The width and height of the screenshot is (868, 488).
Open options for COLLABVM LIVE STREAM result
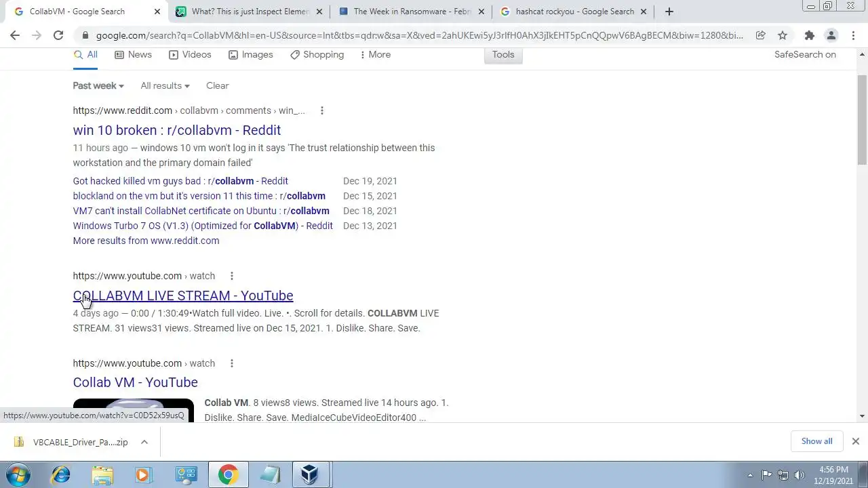pos(232,276)
